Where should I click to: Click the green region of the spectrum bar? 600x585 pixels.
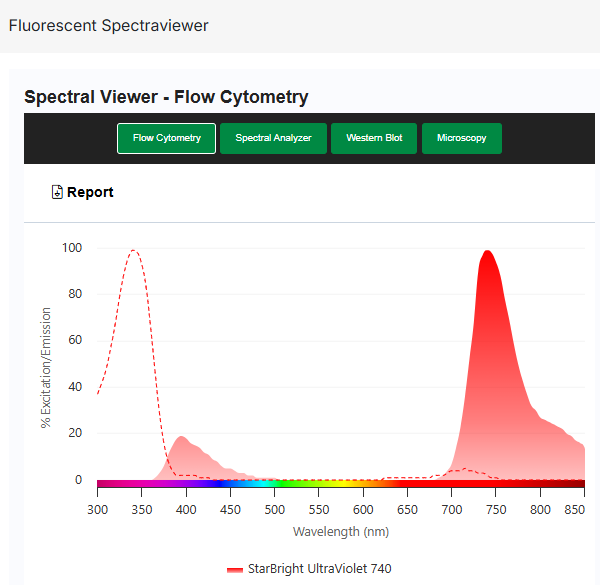[300, 484]
